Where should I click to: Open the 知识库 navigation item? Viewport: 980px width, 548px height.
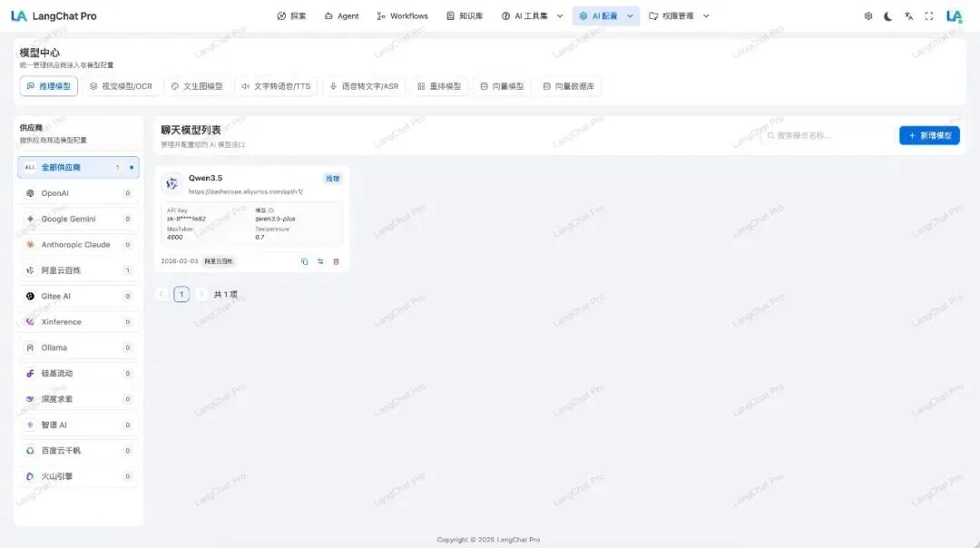click(x=465, y=16)
